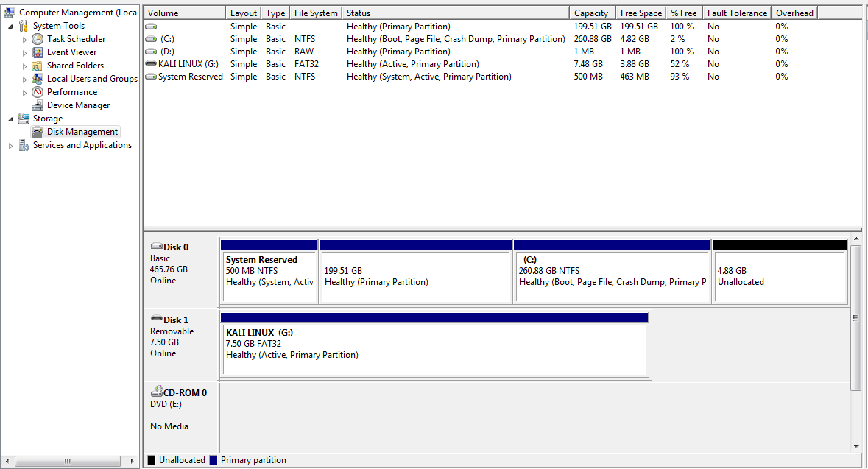Collapse the System Tools tree node
The image size is (868, 469).
click(10, 26)
